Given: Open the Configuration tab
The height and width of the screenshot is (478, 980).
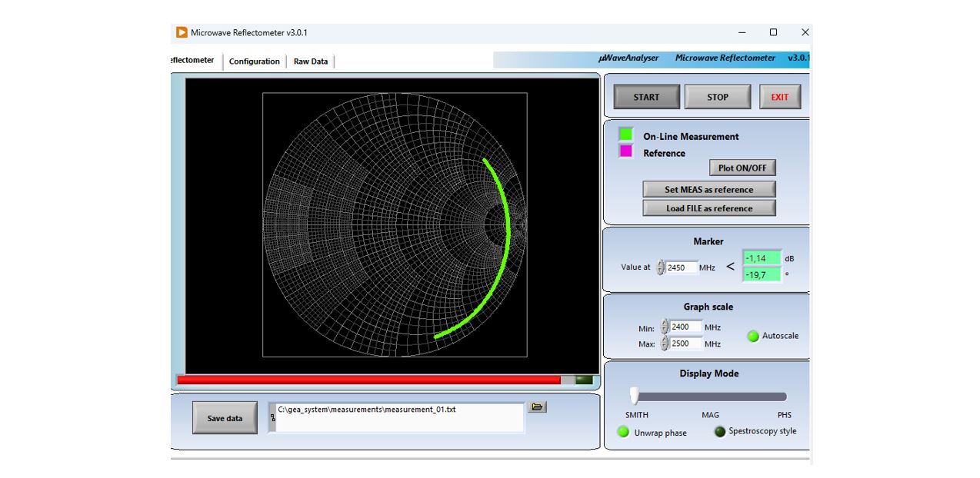Looking at the screenshot, I should (255, 61).
